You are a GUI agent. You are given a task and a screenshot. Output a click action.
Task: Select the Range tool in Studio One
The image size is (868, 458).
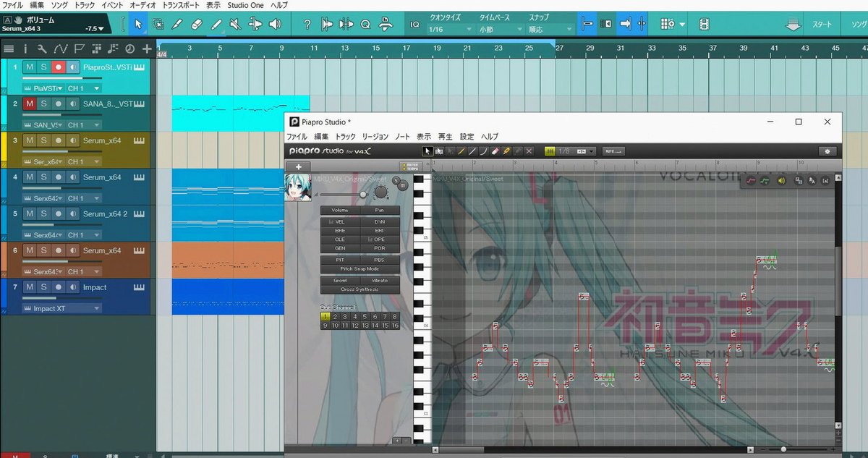(x=158, y=24)
